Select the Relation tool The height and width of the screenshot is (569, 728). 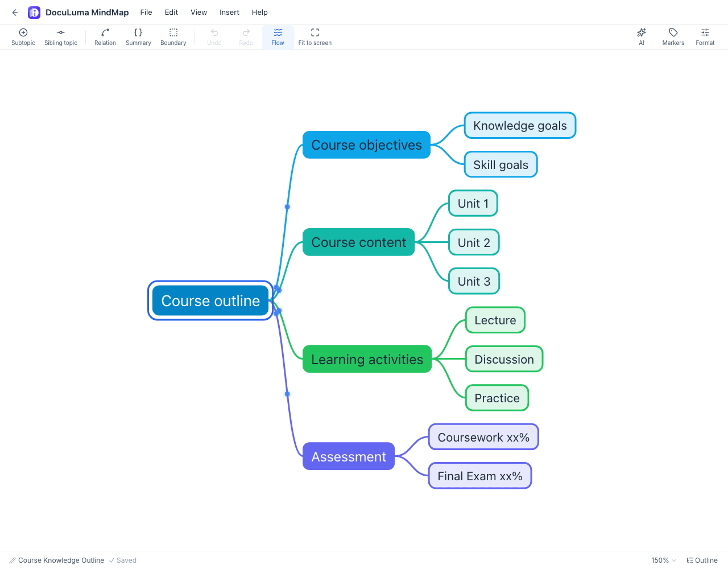pyautogui.click(x=105, y=37)
